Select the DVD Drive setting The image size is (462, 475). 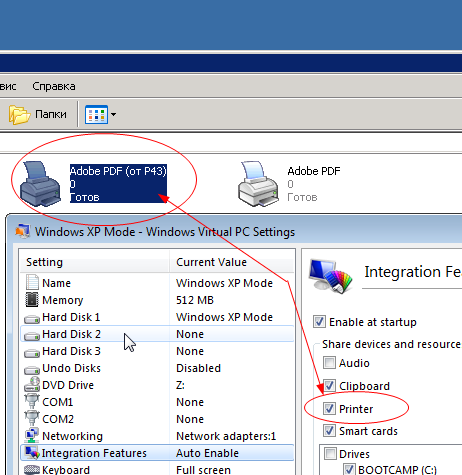pyautogui.click(x=157, y=385)
